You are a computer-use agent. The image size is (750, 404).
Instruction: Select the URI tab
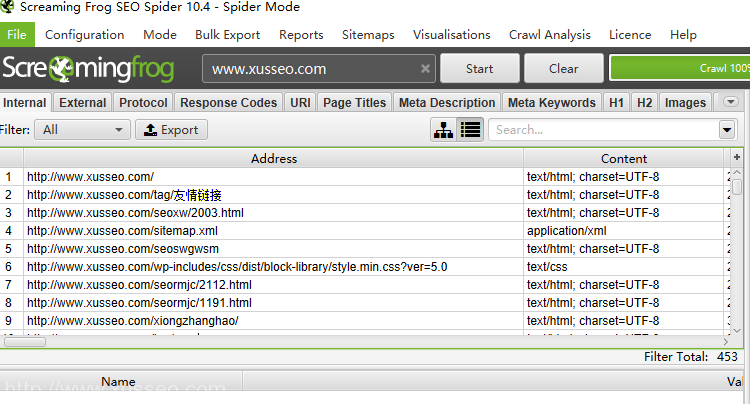click(300, 102)
